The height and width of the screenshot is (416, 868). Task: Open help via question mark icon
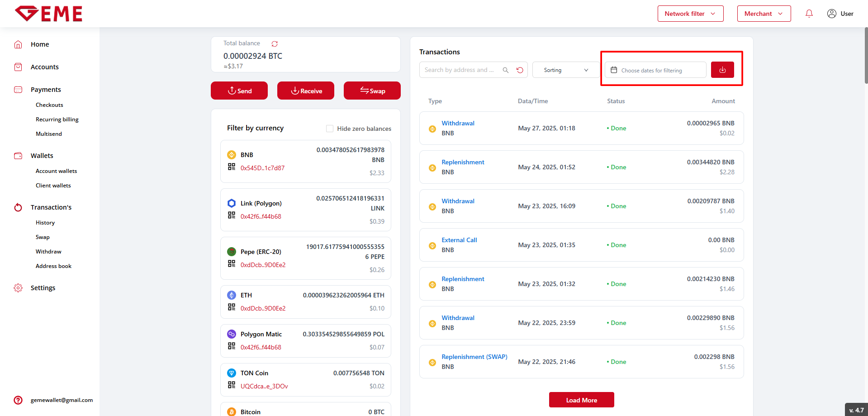[x=18, y=400]
